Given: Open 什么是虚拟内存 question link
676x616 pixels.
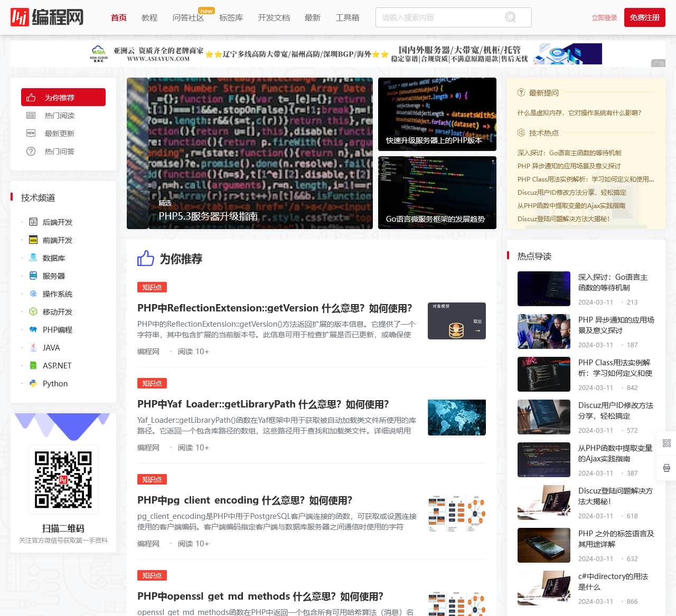Looking at the screenshot, I should click(x=579, y=112).
